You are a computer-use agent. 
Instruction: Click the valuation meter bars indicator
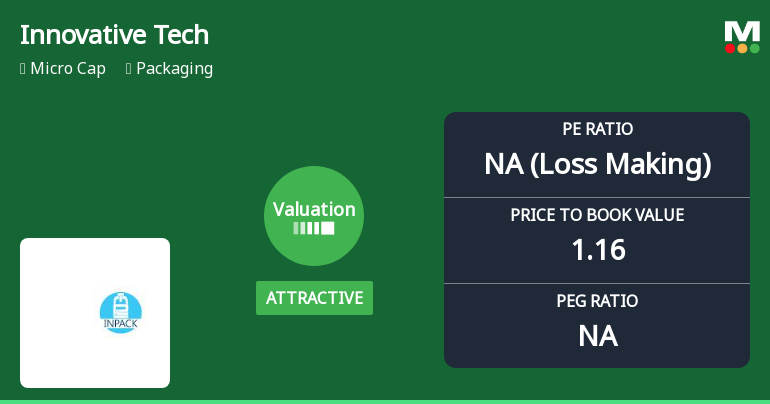(314, 228)
